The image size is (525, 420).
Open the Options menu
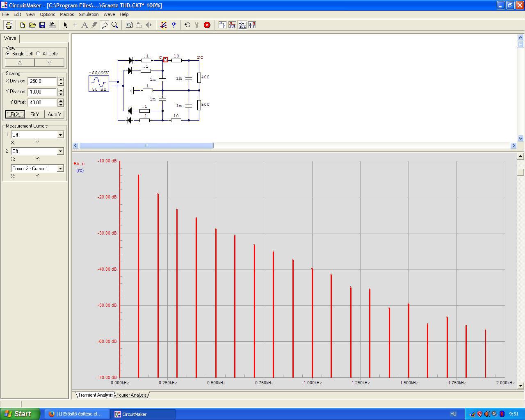[48, 14]
